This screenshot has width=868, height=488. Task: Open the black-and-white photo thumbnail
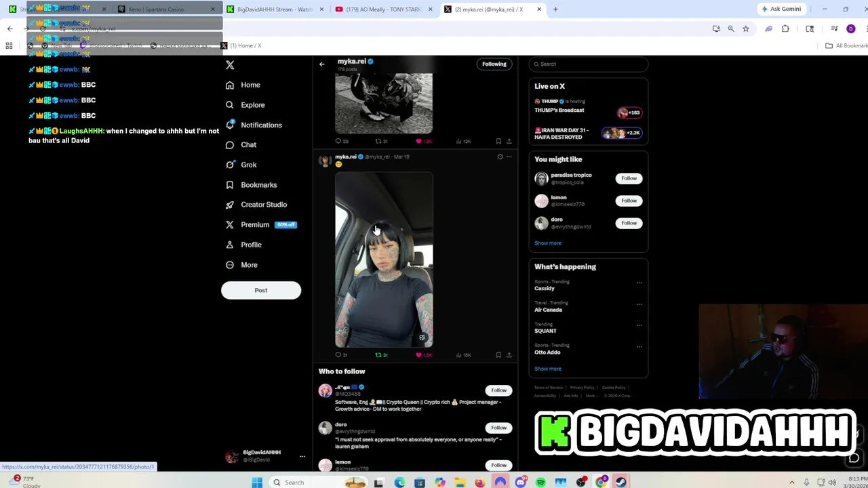[384, 104]
